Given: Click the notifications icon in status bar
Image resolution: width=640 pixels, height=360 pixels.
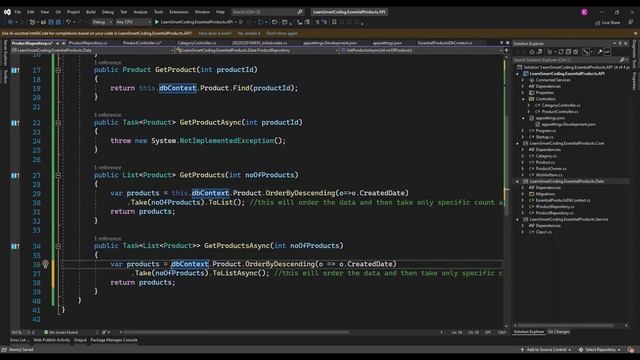Looking at the screenshot, I should [631, 350].
